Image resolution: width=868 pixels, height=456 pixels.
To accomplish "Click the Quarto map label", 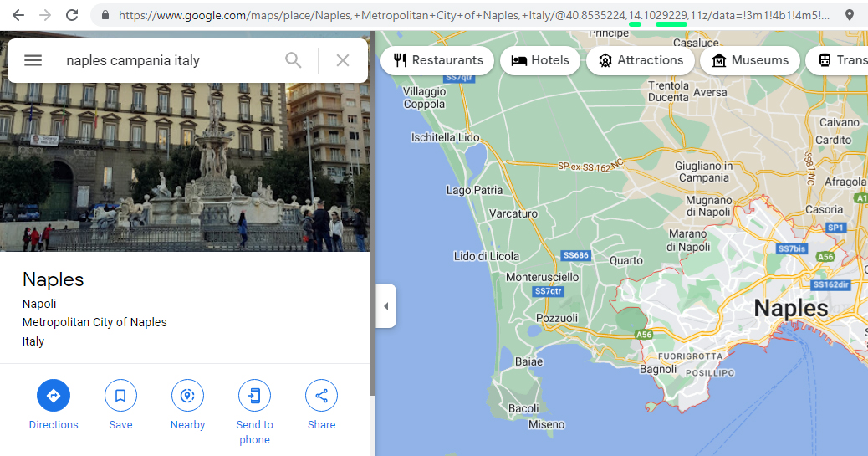I will point(626,260).
